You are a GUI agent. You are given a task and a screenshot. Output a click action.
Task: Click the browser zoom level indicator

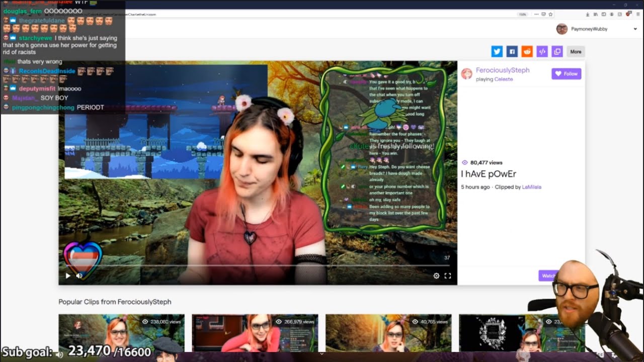(523, 14)
